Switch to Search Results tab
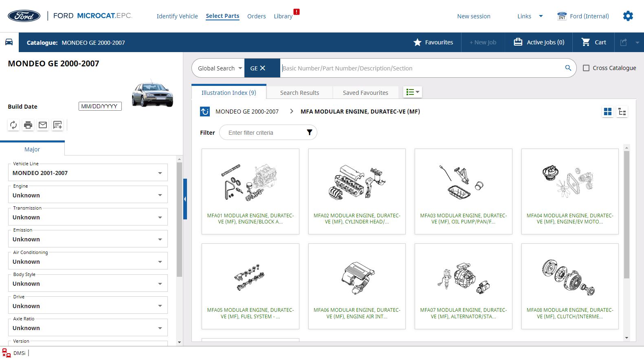 tap(299, 92)
